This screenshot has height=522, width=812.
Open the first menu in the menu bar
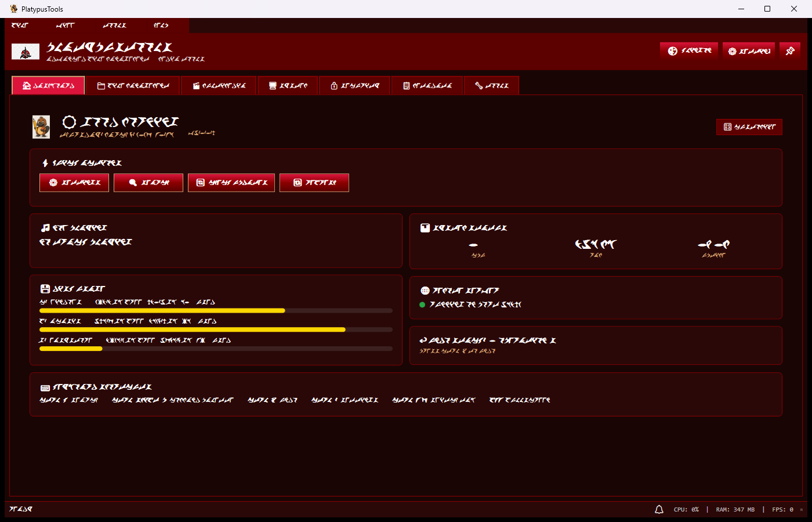[x=20, y=26]
